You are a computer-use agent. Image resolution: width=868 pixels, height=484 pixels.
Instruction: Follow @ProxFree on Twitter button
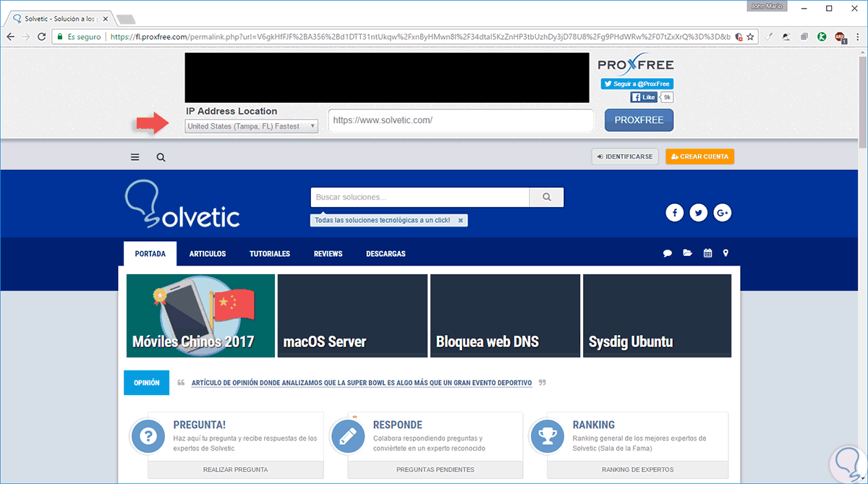(637, 84)
